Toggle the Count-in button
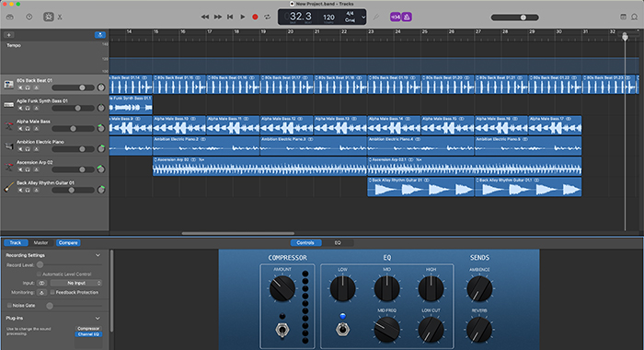 395,17
